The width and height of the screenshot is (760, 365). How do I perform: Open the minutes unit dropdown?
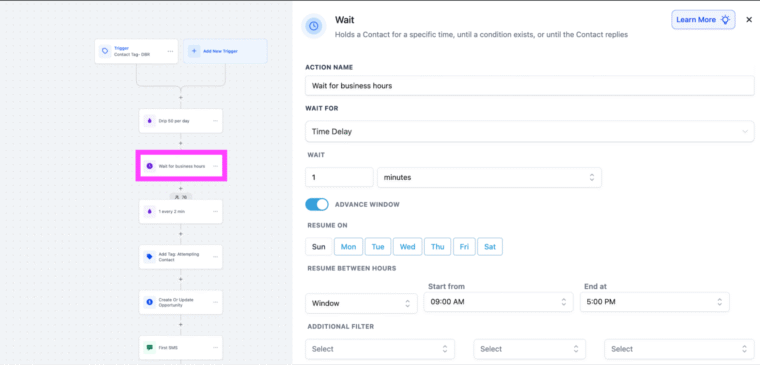coord(490,177)
